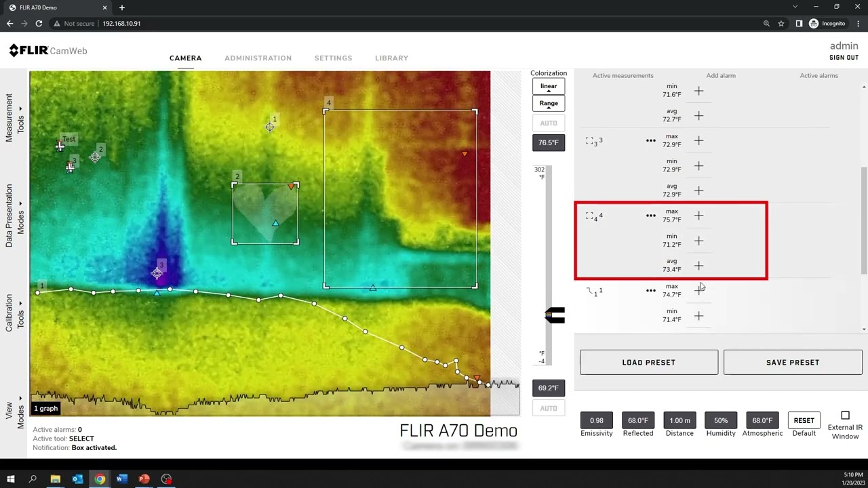Edit the Emissivity 0.98 field
The height and width of the screenshot is (488, 868).
point(597,420)
